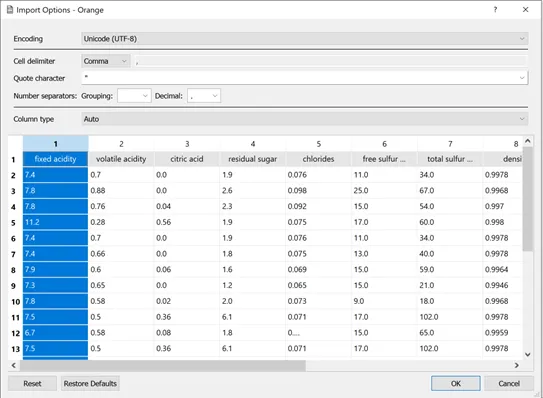Select column header 7

pyautogui.click(x=450, y=144)
